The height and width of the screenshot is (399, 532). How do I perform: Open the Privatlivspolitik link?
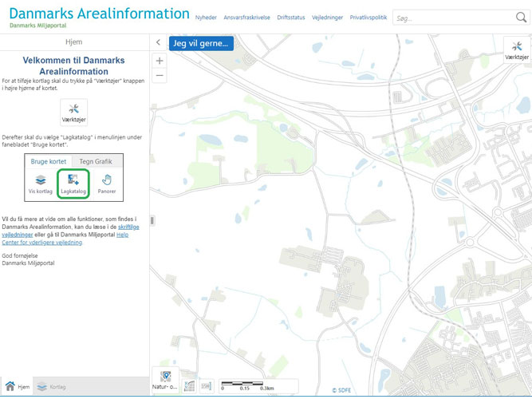[368, 18]
